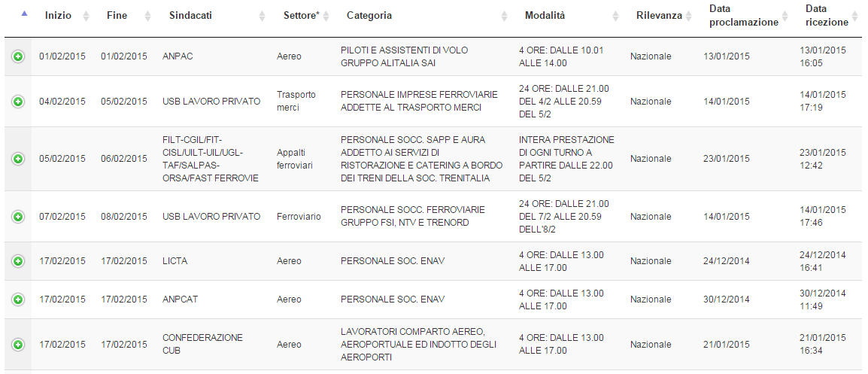The width and height of the screenshot is (868, 374).
Task: Click the blue sort arrow in first column
Action: coord(25,14)
